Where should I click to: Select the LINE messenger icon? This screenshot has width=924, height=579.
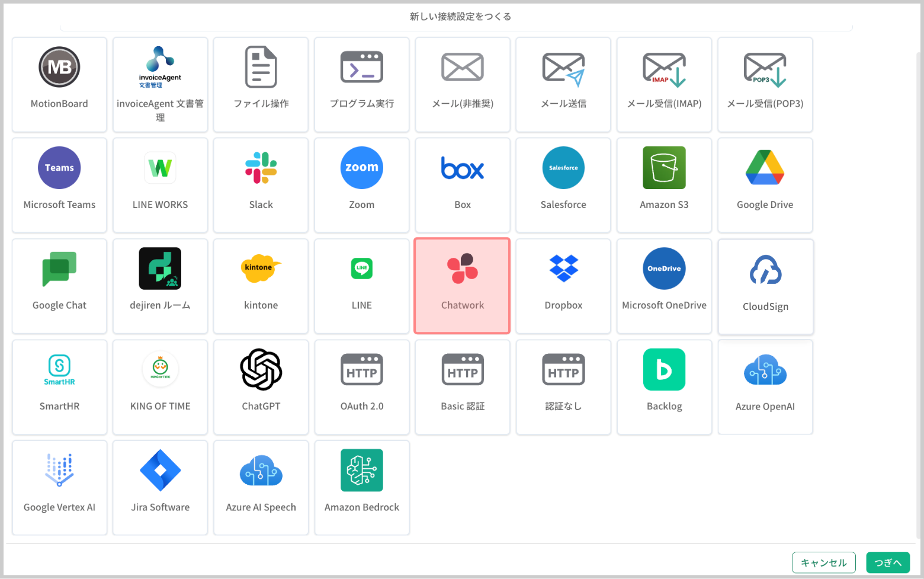[362, 268]
